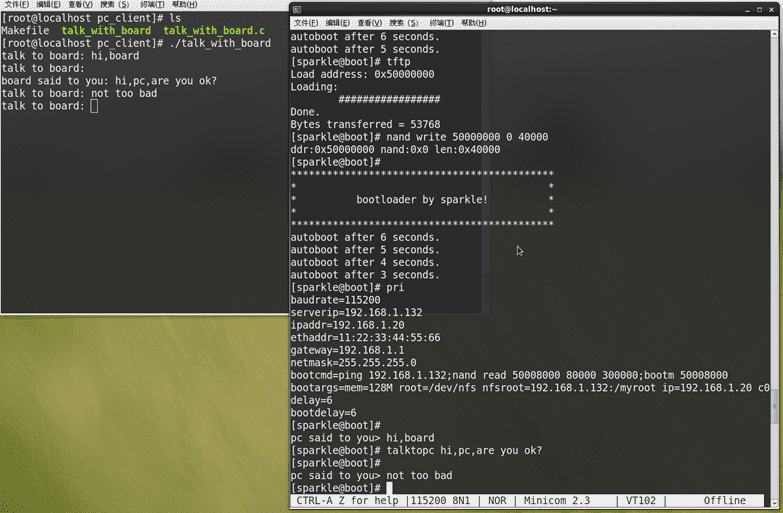The width and height of the screenshot is (783, 513).
Task: Open 终端(T) menu in root@localhost window
Action: 441,23
